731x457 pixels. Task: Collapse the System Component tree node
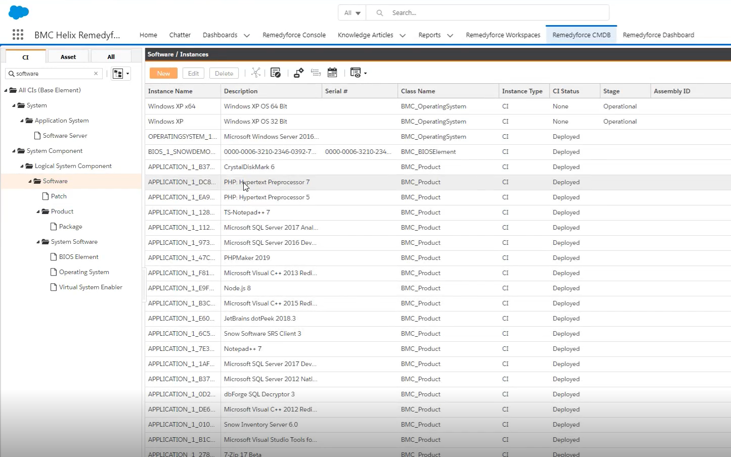pos(14,151)
